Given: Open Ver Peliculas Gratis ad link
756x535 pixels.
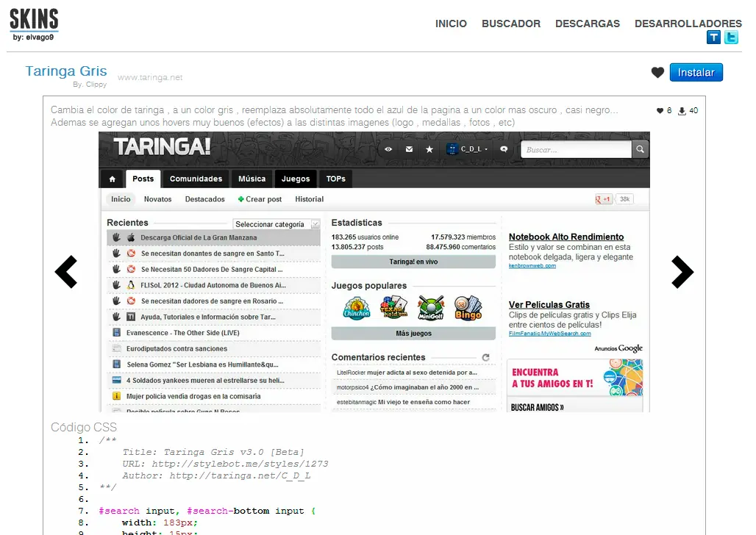Looking at the screenshot, I should click(549, 305).
